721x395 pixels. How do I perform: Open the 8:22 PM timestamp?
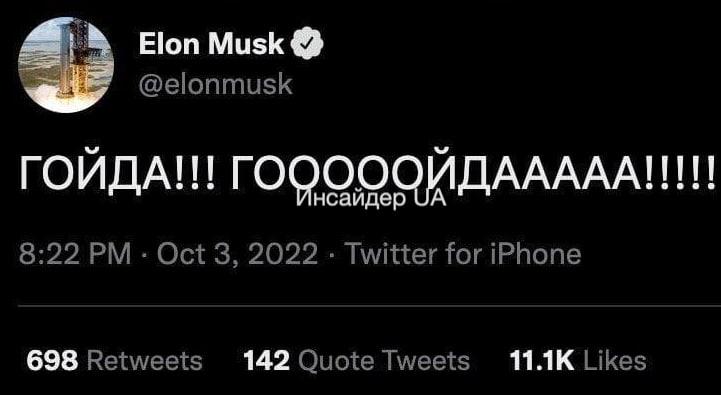point(75,254)
